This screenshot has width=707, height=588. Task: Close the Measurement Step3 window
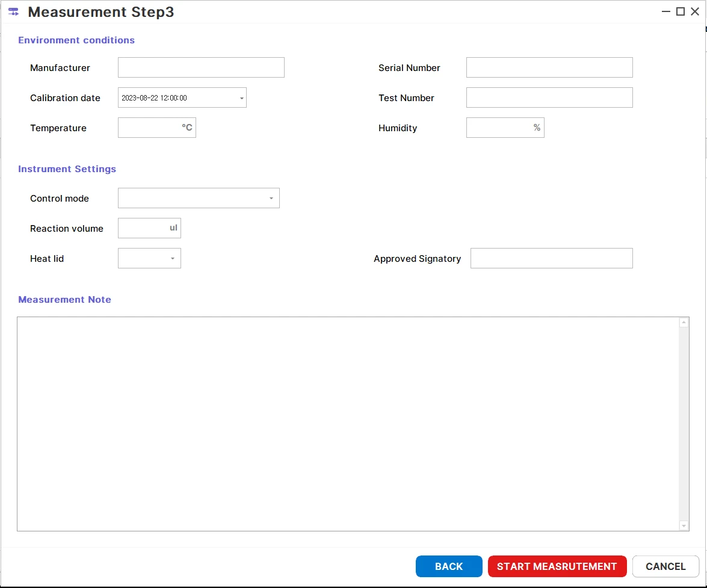tap(695, 11)
